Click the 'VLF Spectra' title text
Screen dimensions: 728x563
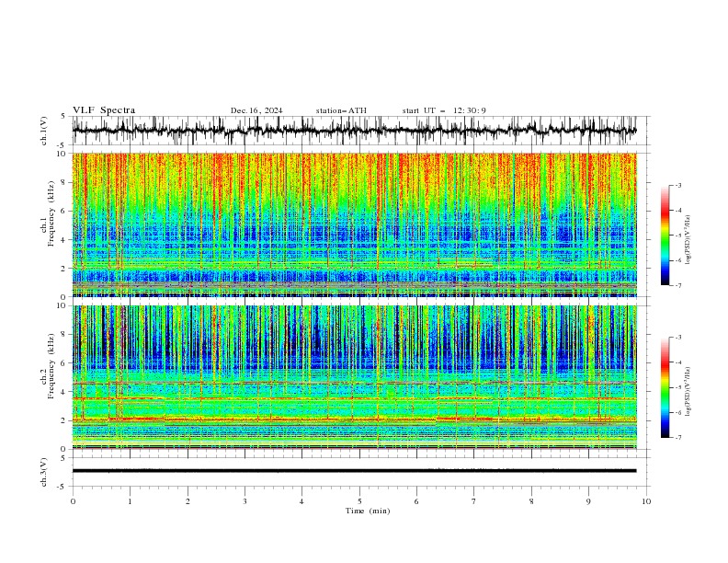pos(104,110)
